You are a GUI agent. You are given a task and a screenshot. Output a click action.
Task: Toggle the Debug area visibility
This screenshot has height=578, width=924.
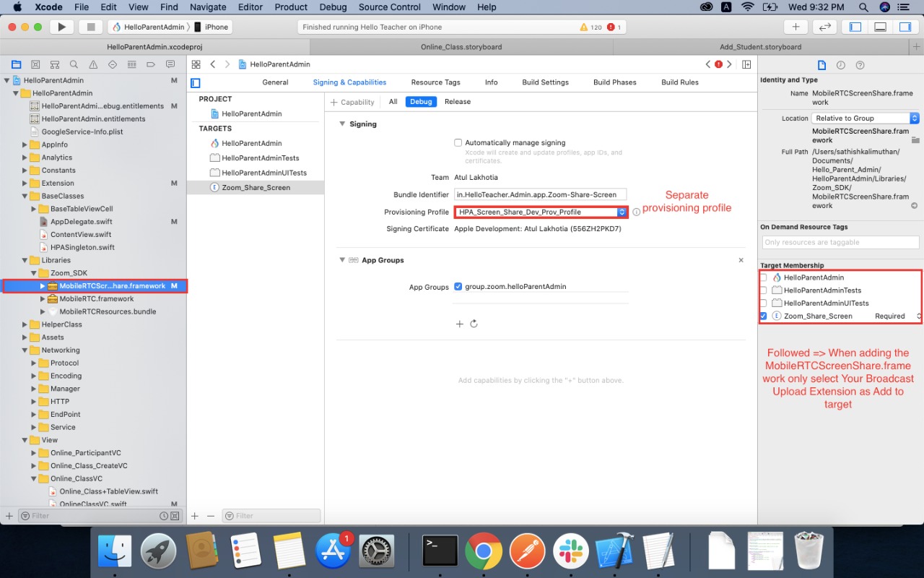coord(880,27)
